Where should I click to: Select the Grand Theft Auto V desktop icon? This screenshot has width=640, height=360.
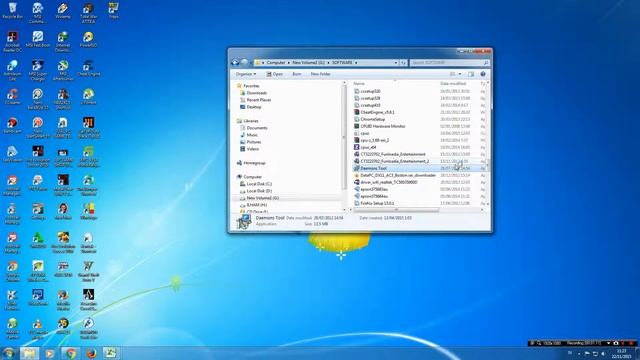click(88, 271)
